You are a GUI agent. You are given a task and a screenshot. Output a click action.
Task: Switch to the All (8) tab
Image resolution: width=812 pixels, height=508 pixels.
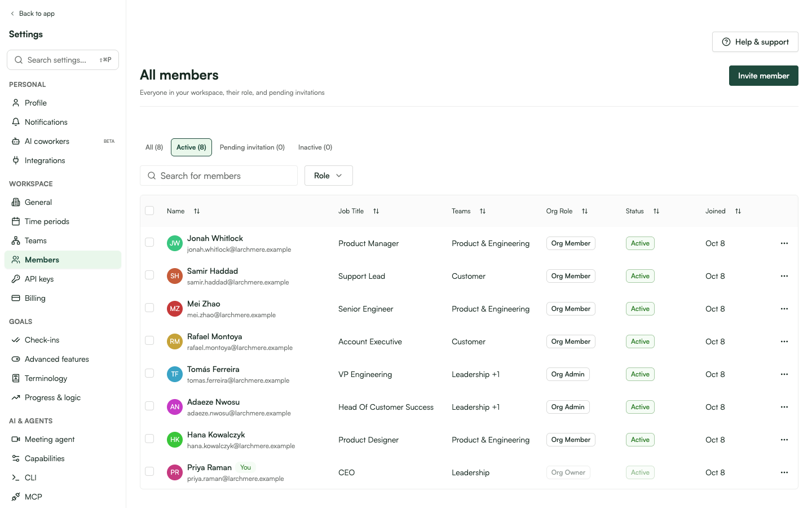(154, 147)
